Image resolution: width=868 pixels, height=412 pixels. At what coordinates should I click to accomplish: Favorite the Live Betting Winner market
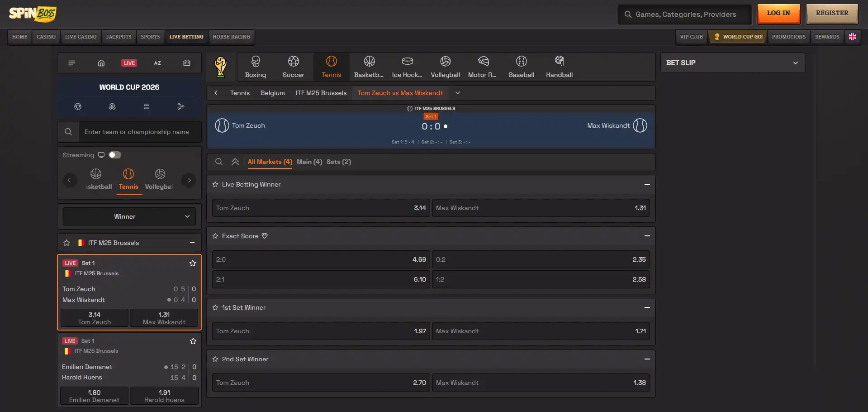(215, 184)
